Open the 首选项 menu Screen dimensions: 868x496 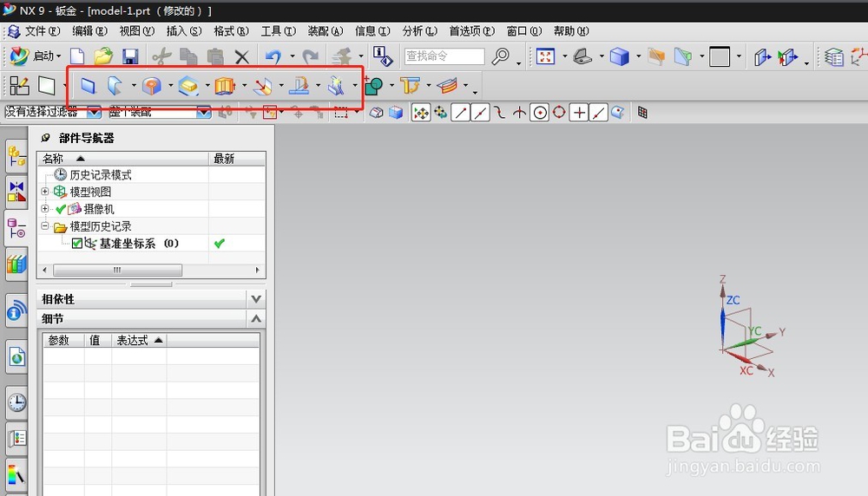click(472, 31)
